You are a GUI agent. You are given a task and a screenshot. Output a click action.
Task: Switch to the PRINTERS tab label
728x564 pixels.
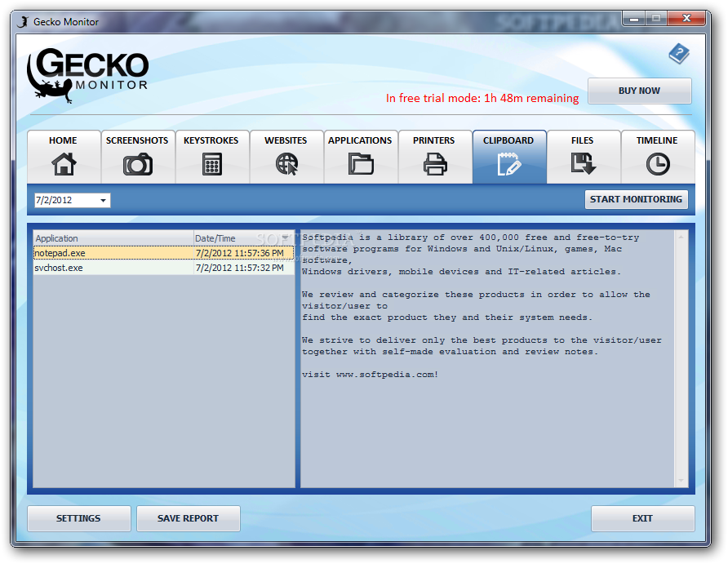(433, 140)
